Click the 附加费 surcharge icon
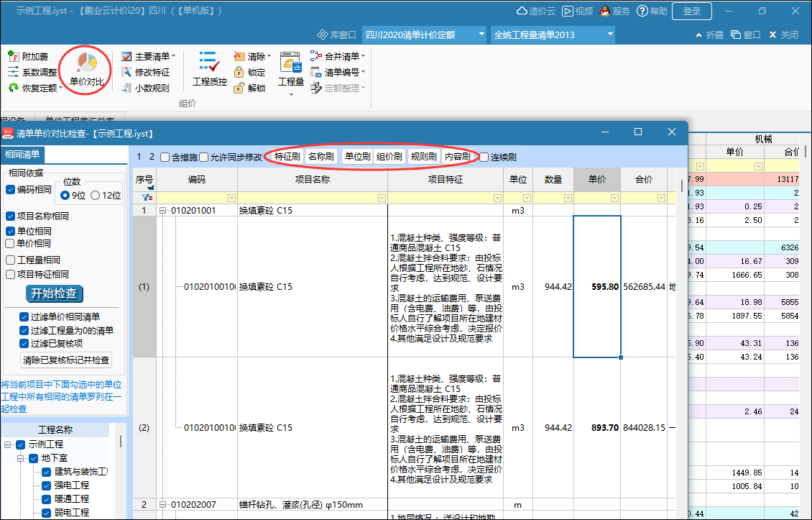This screenshot has width=812, height=520. [x=14, y=56]
